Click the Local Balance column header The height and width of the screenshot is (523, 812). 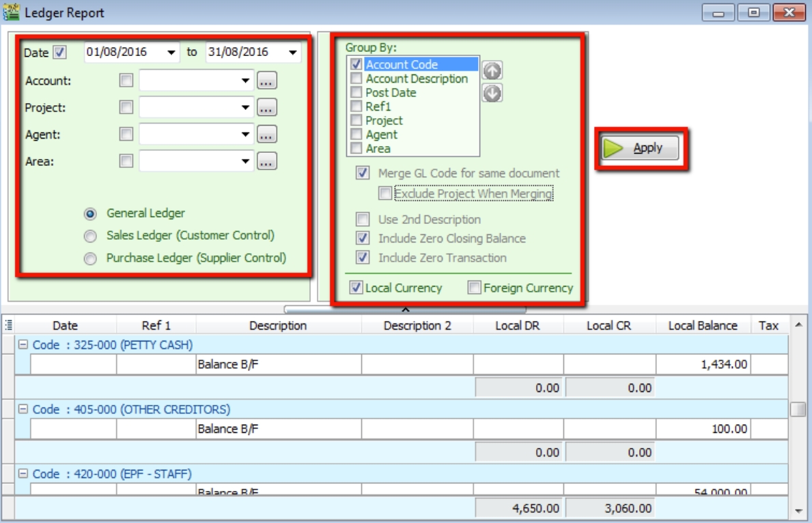pos(703,326)
